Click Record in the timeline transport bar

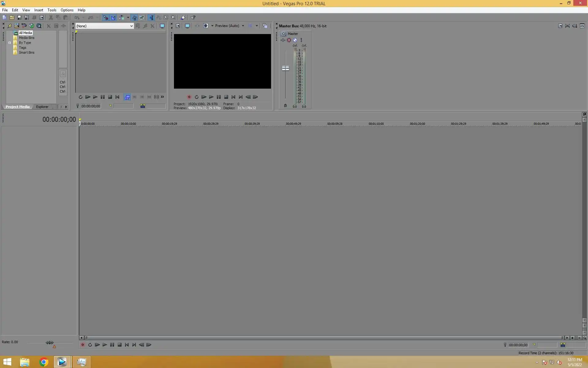[x=82, y=345]
